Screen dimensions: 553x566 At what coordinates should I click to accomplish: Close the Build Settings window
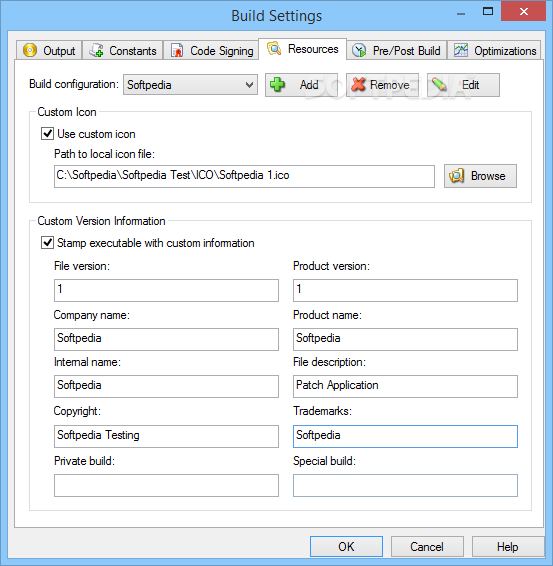(x=523, y=12)
